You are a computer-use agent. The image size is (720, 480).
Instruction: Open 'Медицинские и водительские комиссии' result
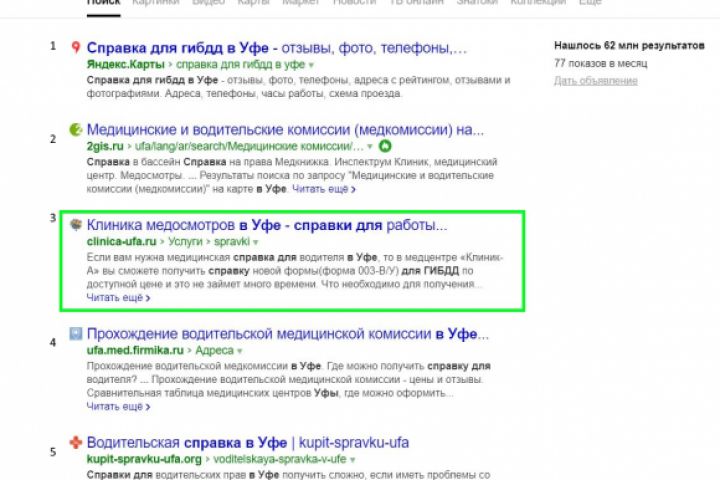point(285,130)
